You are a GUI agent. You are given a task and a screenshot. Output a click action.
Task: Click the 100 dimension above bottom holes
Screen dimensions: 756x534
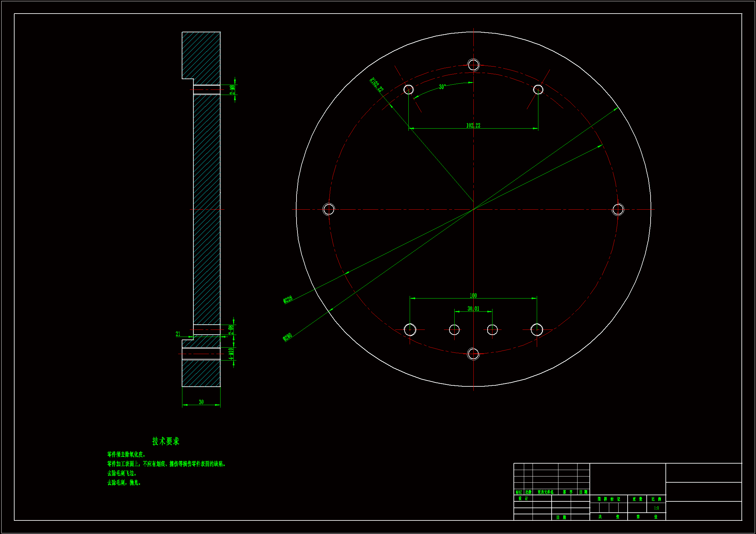[x=473, y=296]
